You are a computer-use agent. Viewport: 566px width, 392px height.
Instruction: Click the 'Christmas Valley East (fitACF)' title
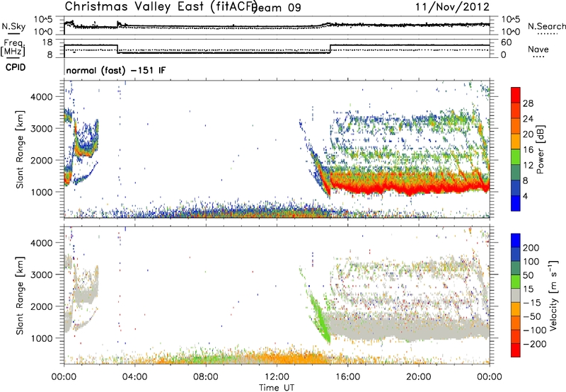coord(161,7)
